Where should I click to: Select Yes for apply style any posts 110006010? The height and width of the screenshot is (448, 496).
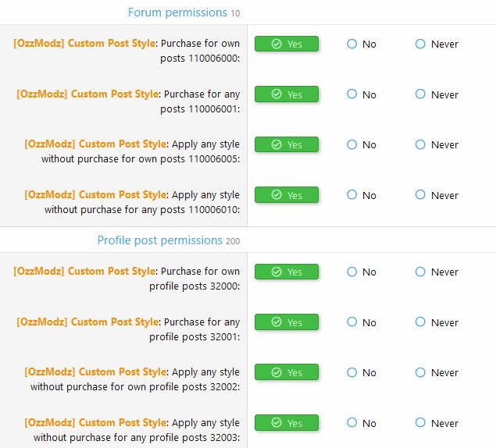(x=286, y=195)
